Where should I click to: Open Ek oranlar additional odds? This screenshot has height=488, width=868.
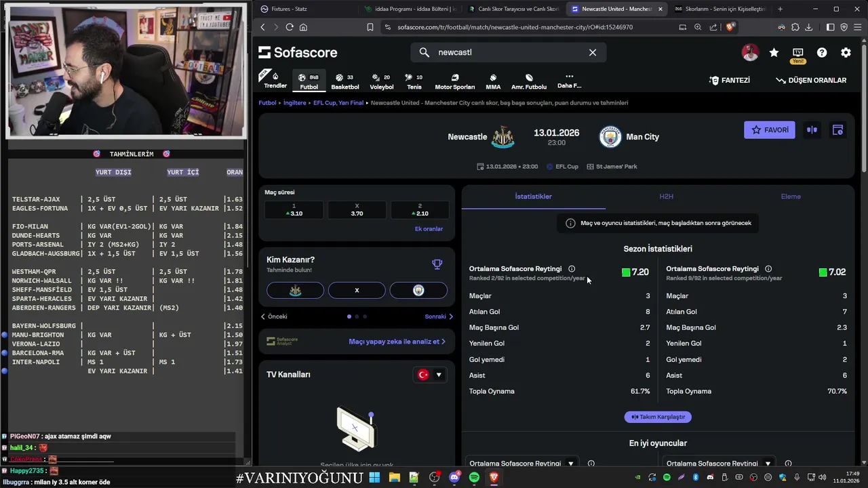(x=429, y=229)
